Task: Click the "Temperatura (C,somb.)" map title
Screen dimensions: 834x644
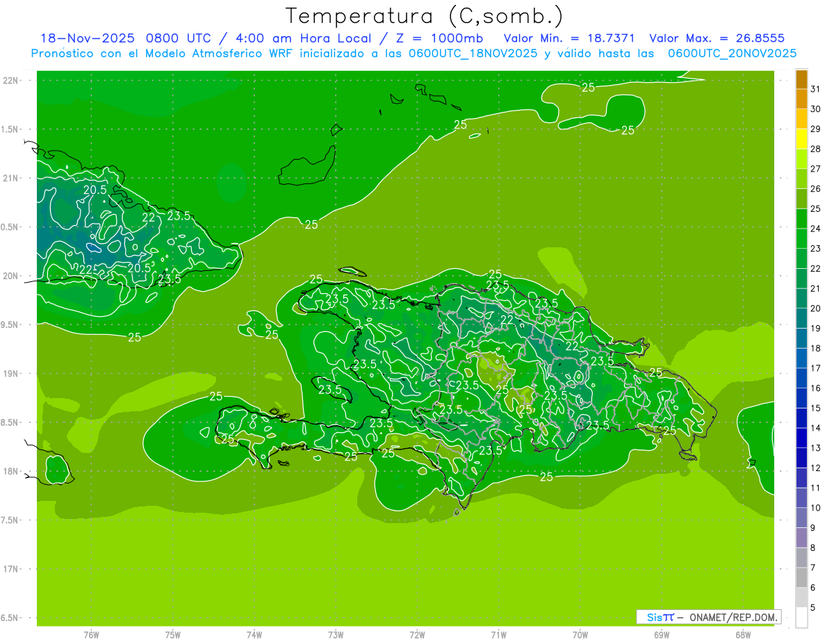Action: coord(424,16)
